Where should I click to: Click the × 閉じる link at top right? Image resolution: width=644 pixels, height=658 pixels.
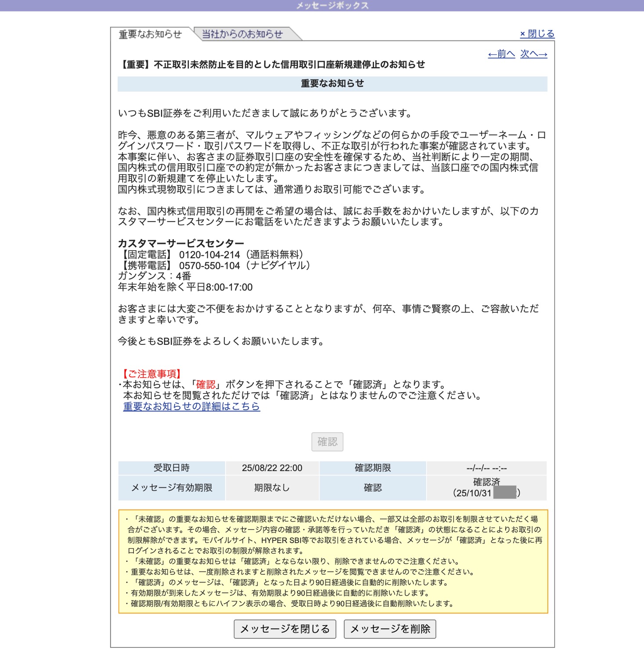[537, 34]
